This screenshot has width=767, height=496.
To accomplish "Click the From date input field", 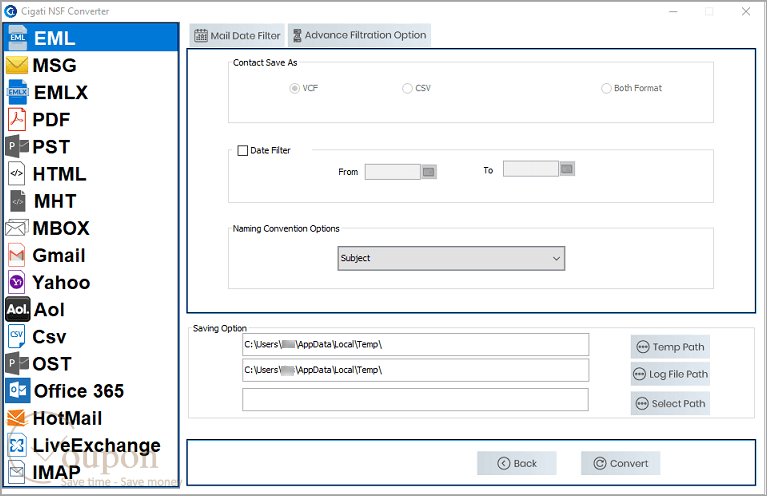I will tap(393, 172).
